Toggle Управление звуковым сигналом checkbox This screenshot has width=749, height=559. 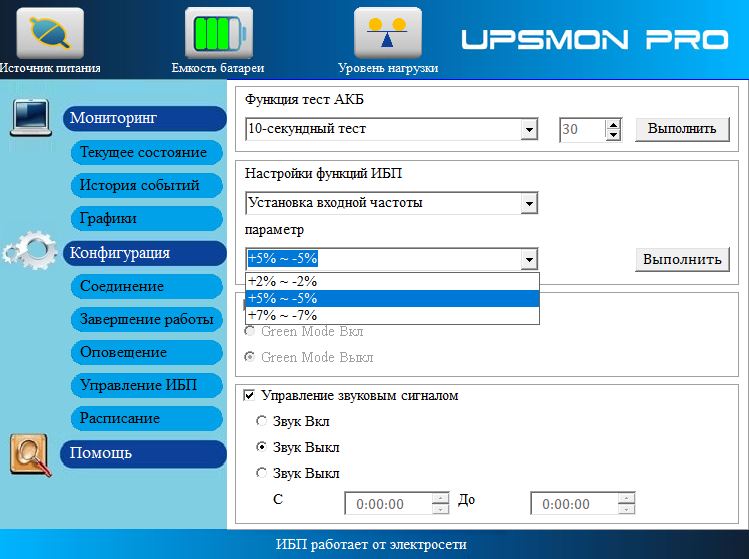point(249,396)
